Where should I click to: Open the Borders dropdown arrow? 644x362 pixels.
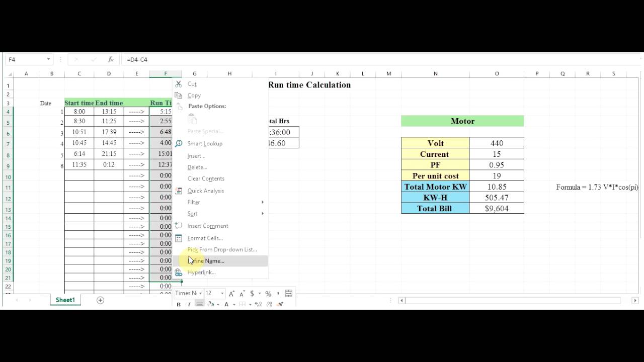pos(250,305)
